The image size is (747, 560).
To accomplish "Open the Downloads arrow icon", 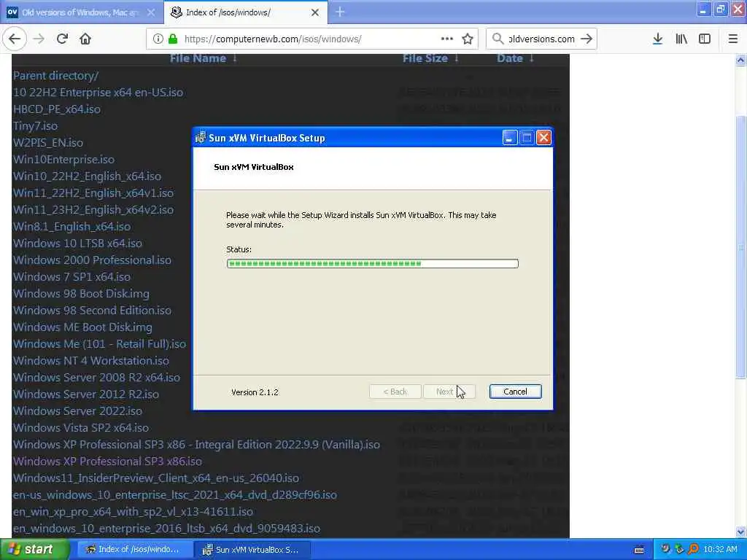I will [658, 39].
